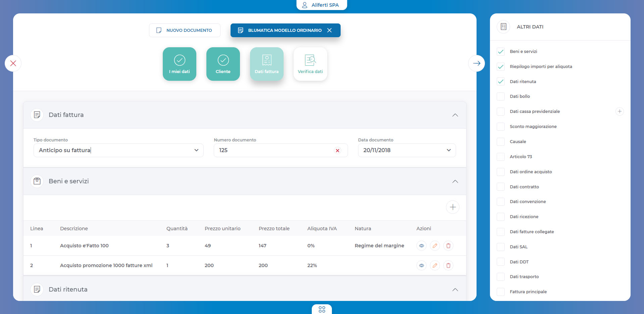This screenshot has width=644, height=314.
Task: Go to the Verifica dati step
Action: [310, 64]
